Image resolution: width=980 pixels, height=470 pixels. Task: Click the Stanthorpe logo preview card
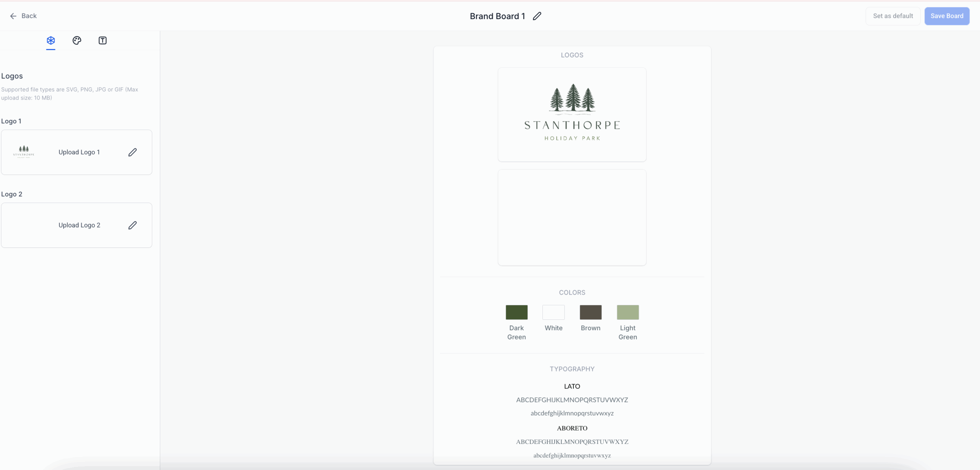tap(572, 115)
